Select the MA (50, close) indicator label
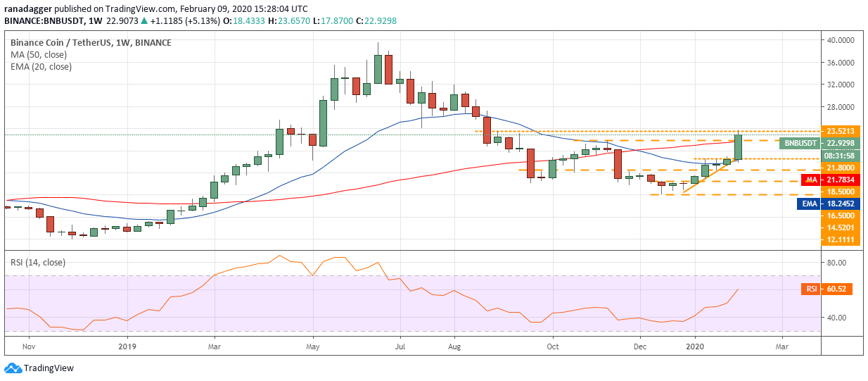 point(39,54)
